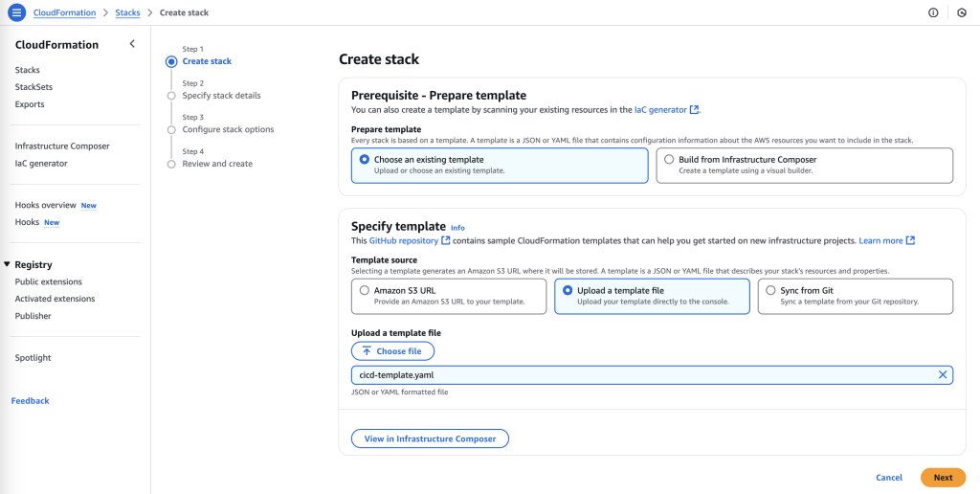Image resolution: width=980 pixels, height=494 pixels.
Task: Open Infrastructure Composer in sidebar
Action: [x=62, y=146]
